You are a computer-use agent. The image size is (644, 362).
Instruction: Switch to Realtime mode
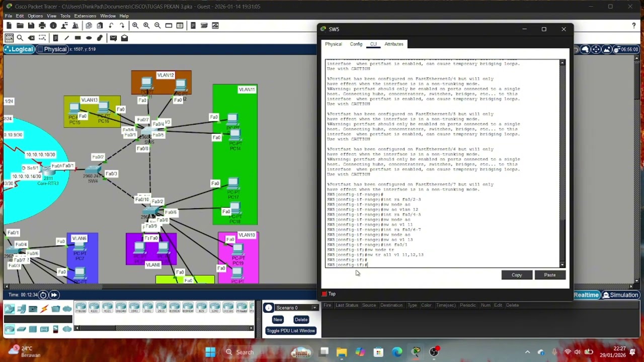pyautogui.click(x=586, y=295)
